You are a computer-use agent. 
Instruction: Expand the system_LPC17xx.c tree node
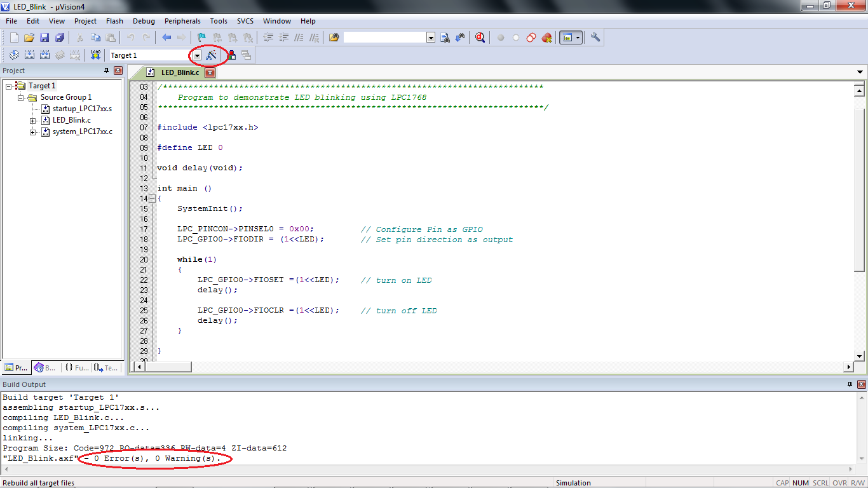pos(33,132)
